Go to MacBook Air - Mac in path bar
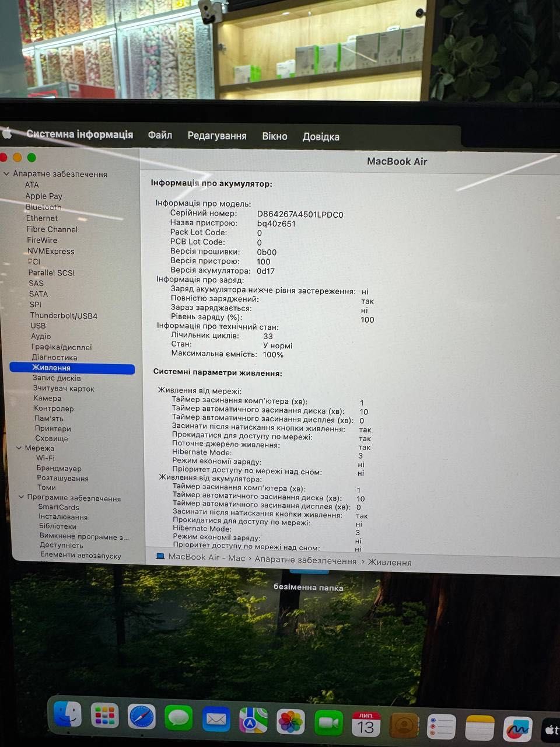 click(x=206, y=557)
